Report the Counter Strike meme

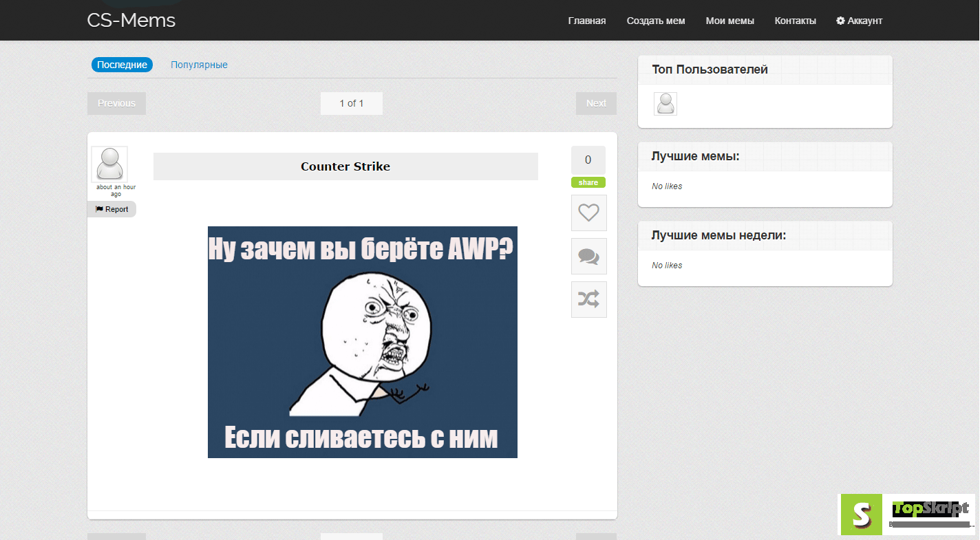[x=112, y=209]
